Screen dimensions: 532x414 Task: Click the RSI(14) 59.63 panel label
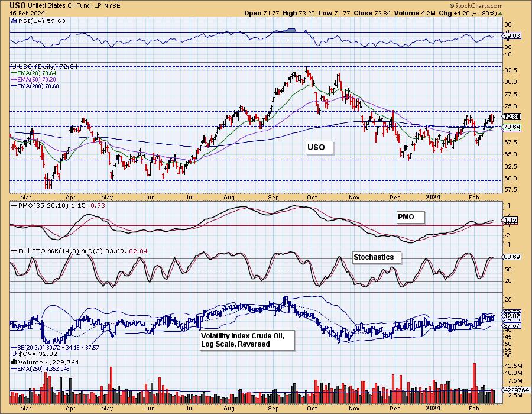coord(41,21)
